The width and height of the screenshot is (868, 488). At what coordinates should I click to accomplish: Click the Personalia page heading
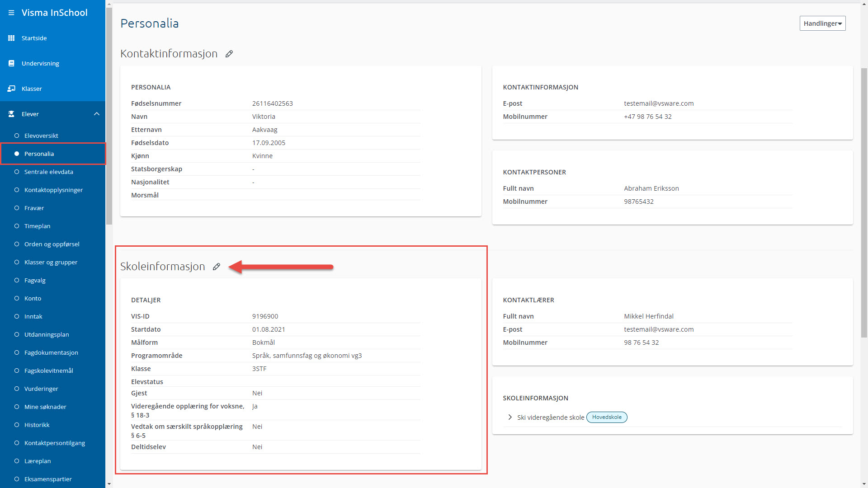(x=150, y=23)
